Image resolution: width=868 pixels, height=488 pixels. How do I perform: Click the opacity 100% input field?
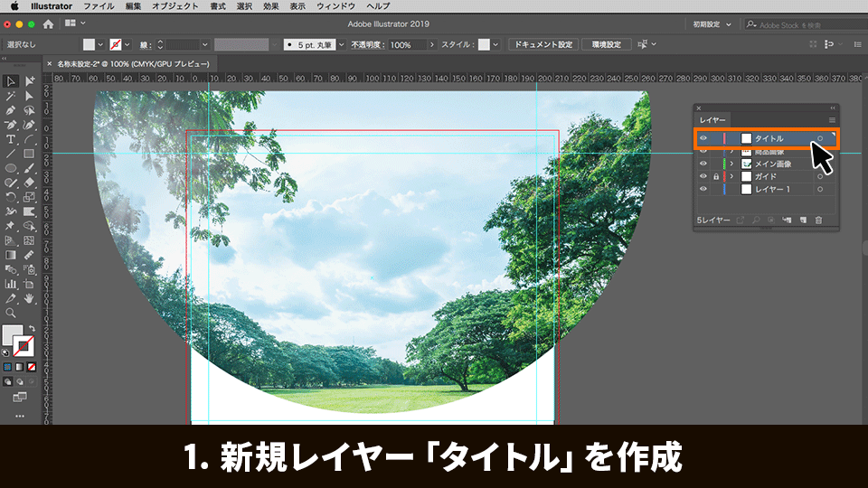click(407, 45)
